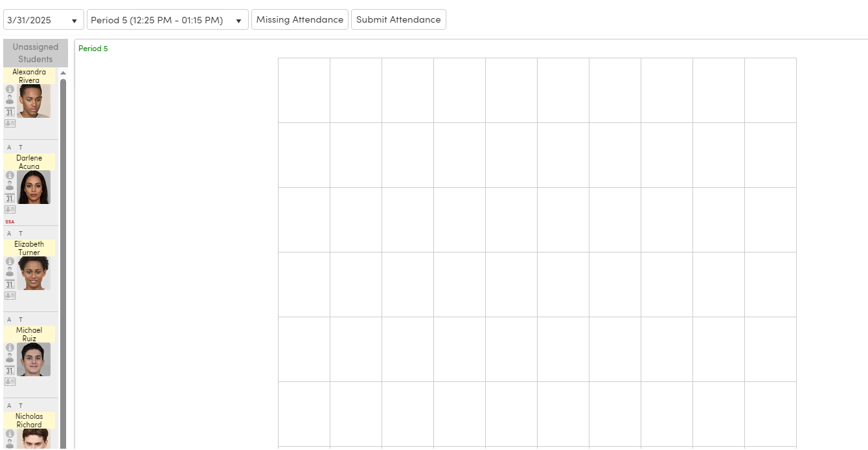Open calendar icon for Darlene Acuna

click(x=10, y=198)
